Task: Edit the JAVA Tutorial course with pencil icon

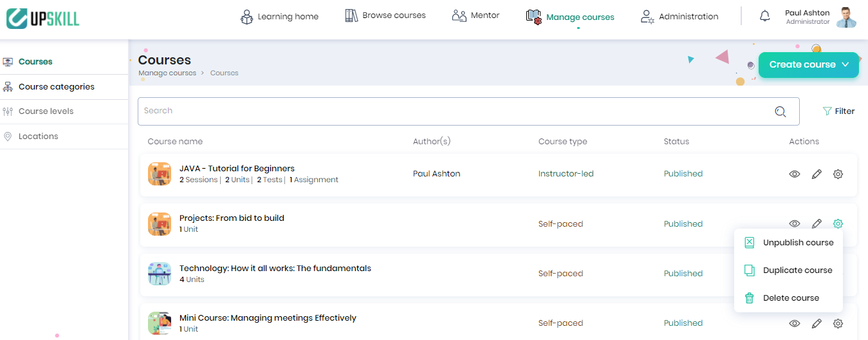Action: click(817, 174)
